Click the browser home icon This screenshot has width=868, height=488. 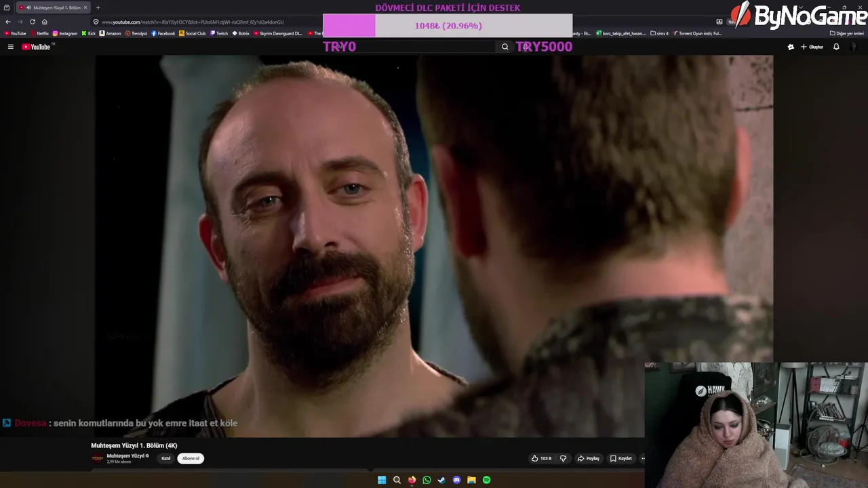tap(45, 22)
